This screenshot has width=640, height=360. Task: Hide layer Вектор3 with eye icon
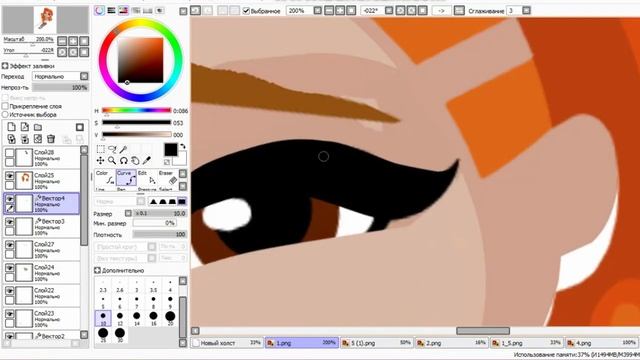tap(9, 222)
